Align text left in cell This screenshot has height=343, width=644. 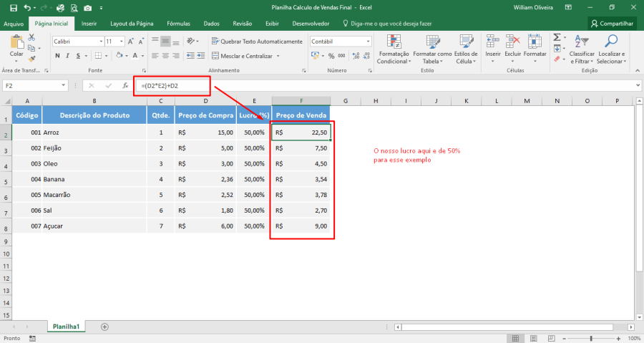155,55
